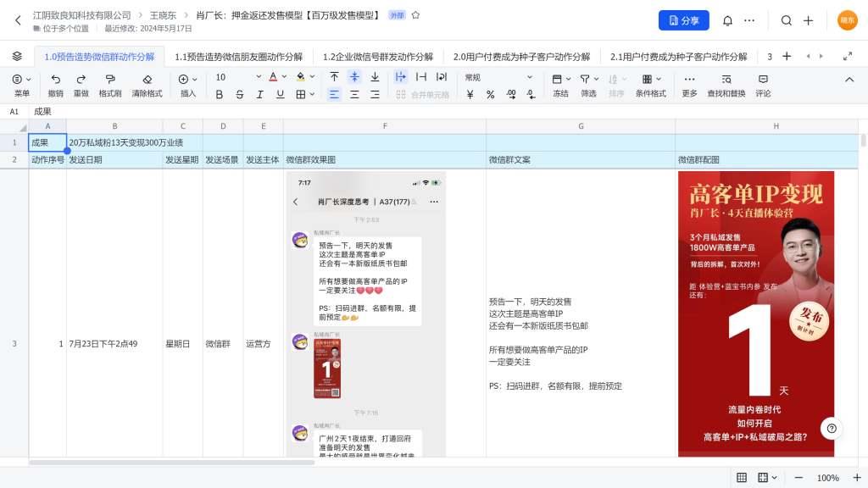Open the 王晓东 breadcrumb
This screenshot has width=868, height=488.
click(163, 15)
